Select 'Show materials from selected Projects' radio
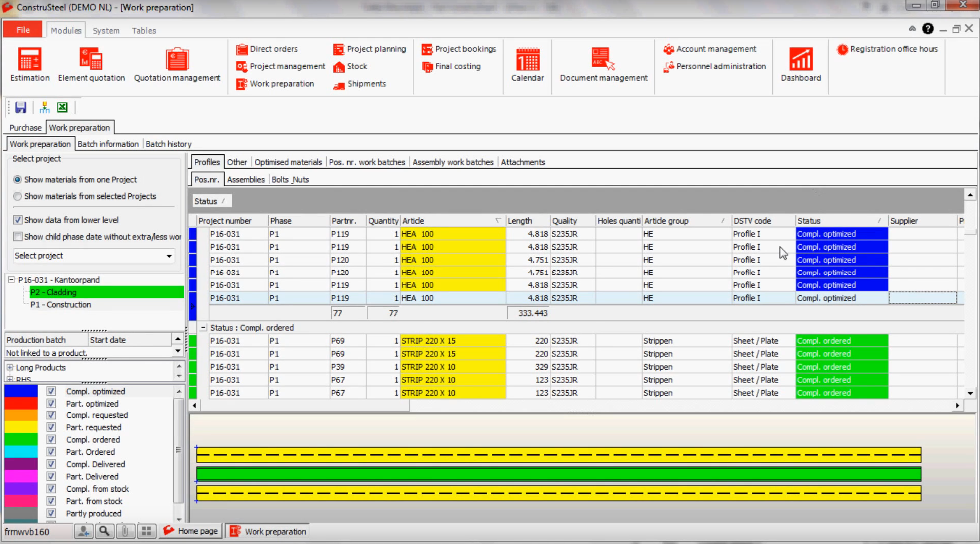The width and height of the screenshot is (980, 544). pos(18,196)
